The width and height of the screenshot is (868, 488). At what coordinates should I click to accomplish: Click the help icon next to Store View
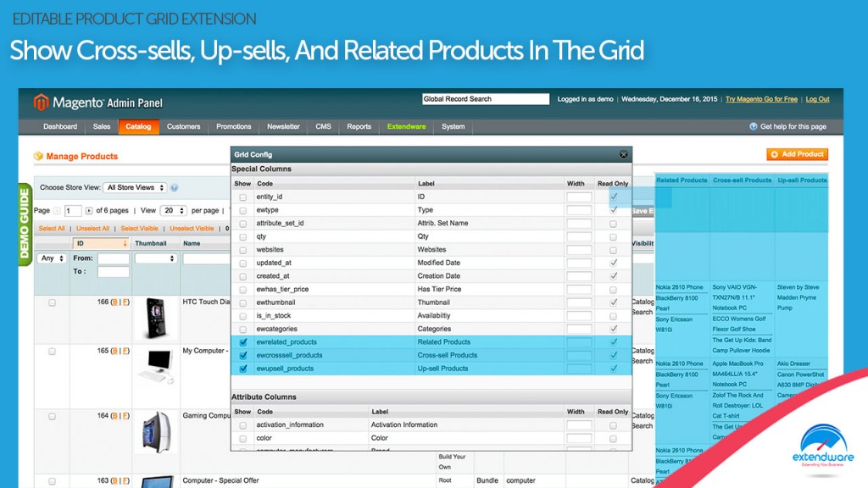tap(175, 188)
